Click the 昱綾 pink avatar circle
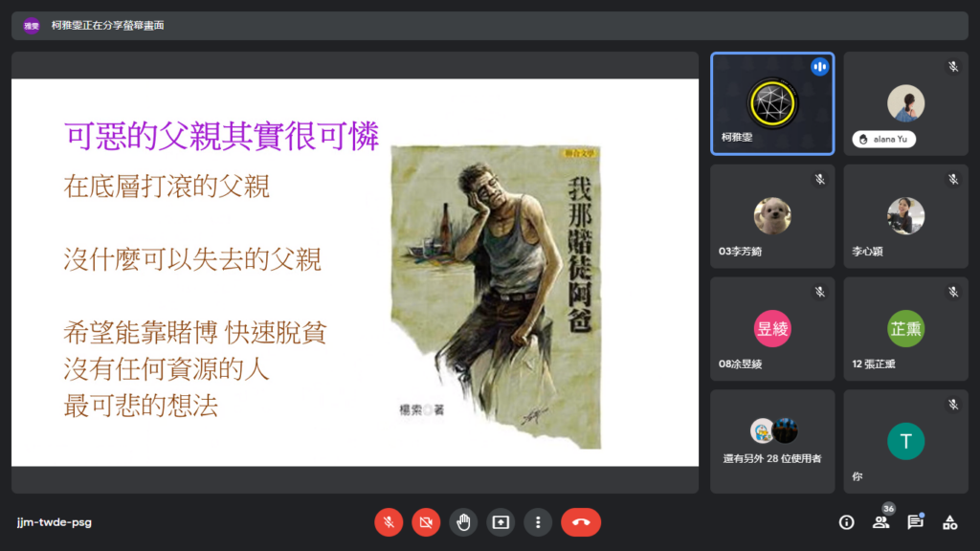The width and height of the screenshot is (980, 551). [772, 329]
